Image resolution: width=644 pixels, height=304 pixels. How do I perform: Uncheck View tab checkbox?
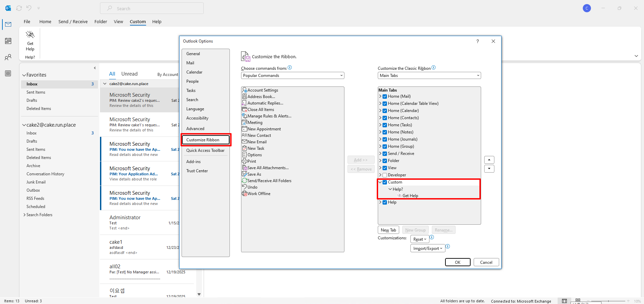pos(385,168)
